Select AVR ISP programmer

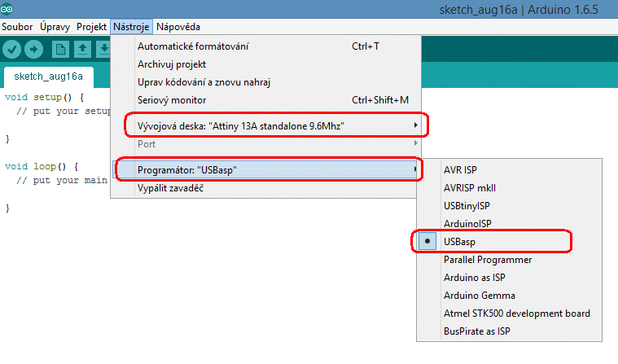509,170
